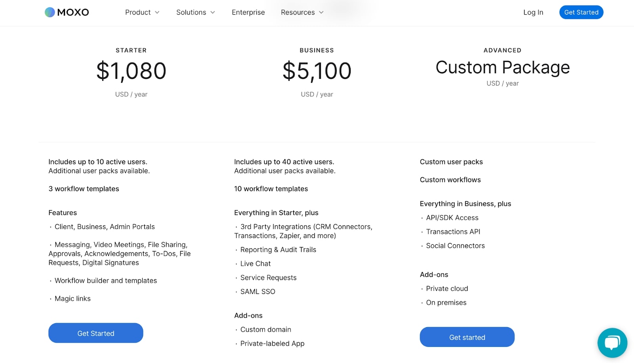Click the MOXO wordmark text
This screenshot has height=364, width=634.
[x=73, y=12]
